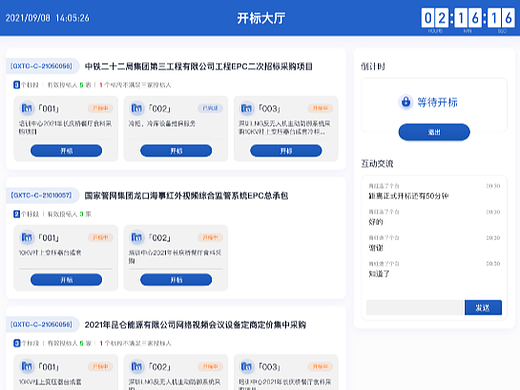Viewport: 520px width, 390px height.
Task: Click the 退出 button under 等待开标
Action: click(434, 132)
